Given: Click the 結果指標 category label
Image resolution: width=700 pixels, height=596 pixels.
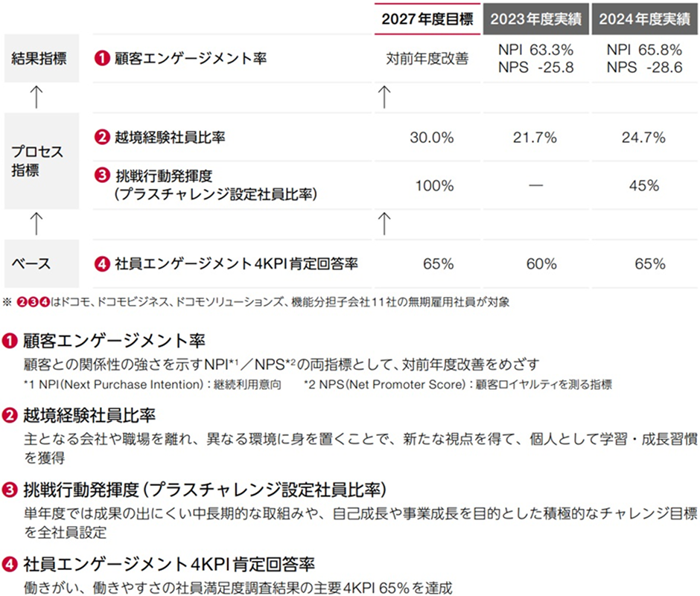Looking at the screenshot, I should tap(41, 58).
